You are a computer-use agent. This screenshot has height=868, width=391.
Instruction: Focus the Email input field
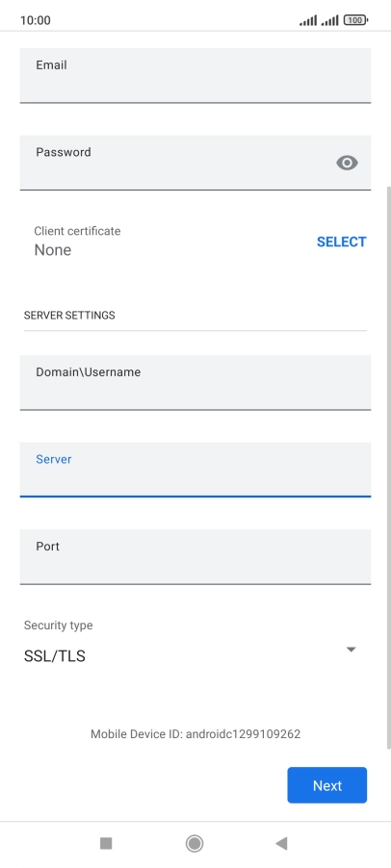pyautogui.click(x=195, y=75)
